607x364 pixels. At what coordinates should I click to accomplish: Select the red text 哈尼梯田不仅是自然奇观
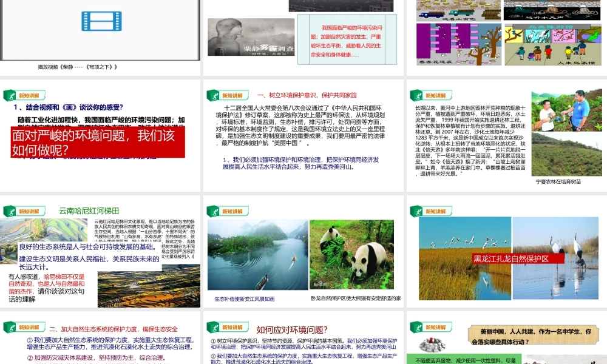[47, 284]
